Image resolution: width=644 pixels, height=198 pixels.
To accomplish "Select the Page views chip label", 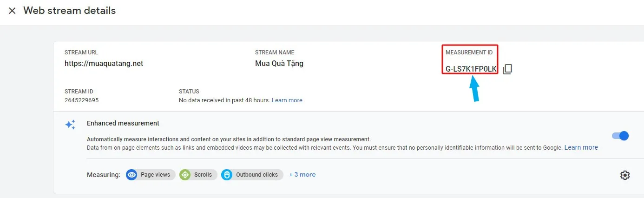I will [155, 175].
